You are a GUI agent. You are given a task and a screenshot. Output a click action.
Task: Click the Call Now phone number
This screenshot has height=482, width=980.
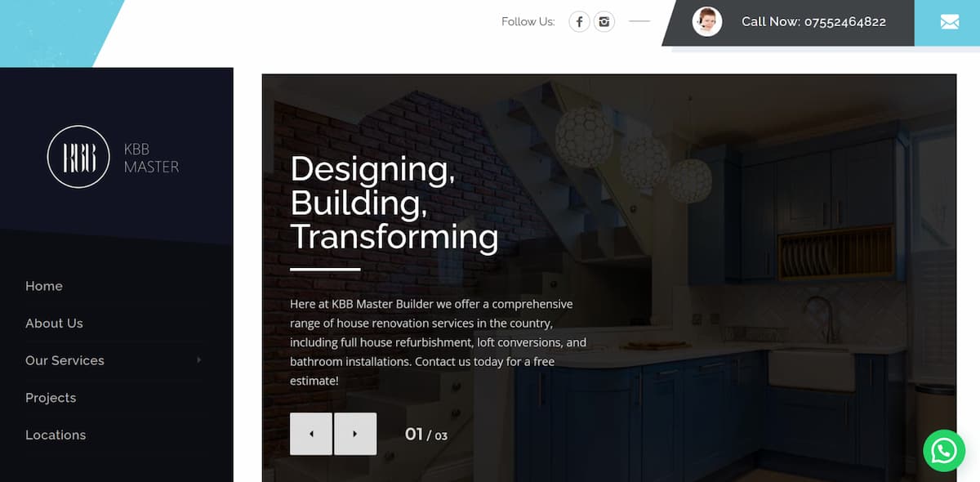pos(813,22)
